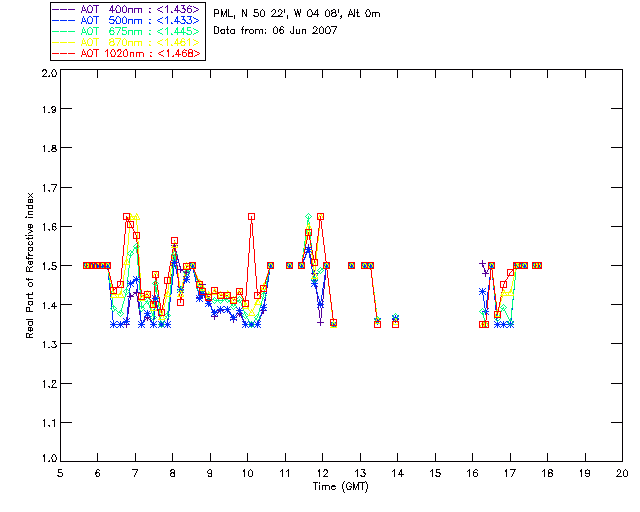Image resolution: width=640 pixels, height=512 pixels.
Task: Click the '16' time-axis tick label
Action: 472,473
